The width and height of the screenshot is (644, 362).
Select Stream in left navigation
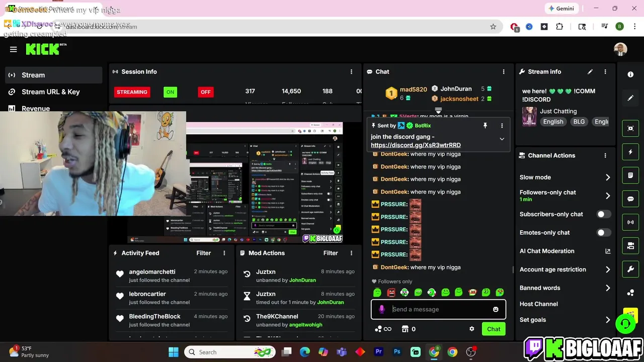tap(54, 75)
